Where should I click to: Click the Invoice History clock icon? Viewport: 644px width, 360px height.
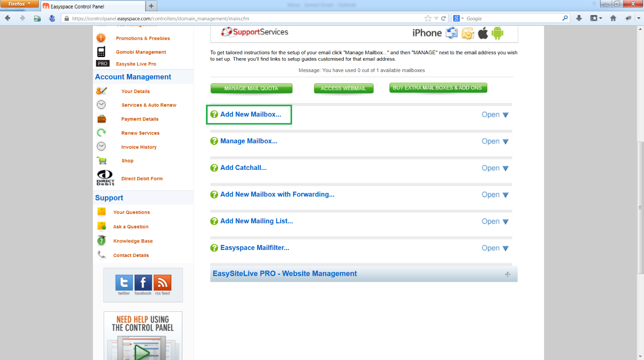101,147
